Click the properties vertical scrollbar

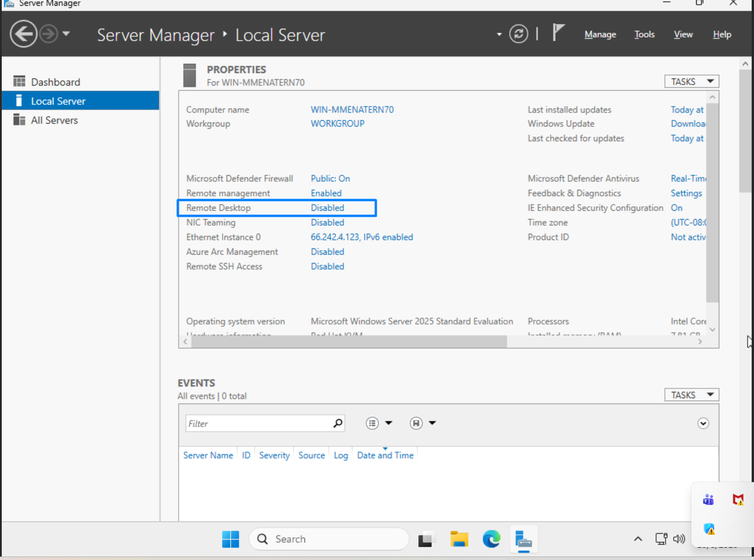(712, 202)
